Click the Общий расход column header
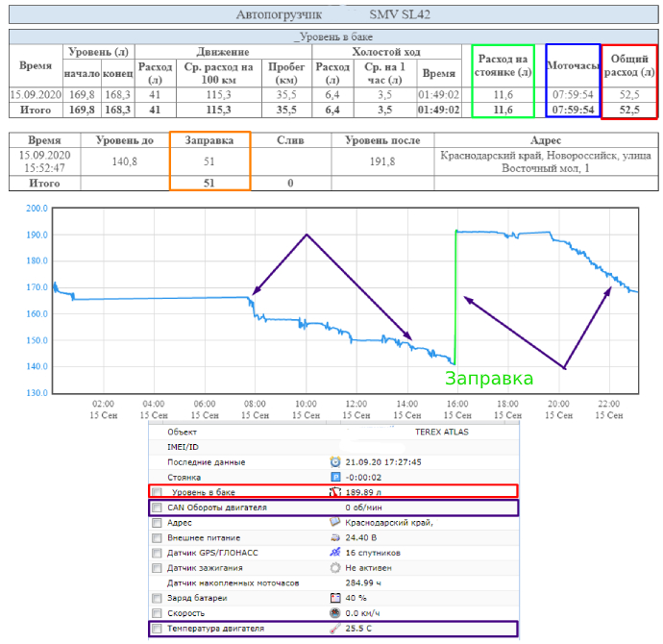663x644 pixels. 630,66
